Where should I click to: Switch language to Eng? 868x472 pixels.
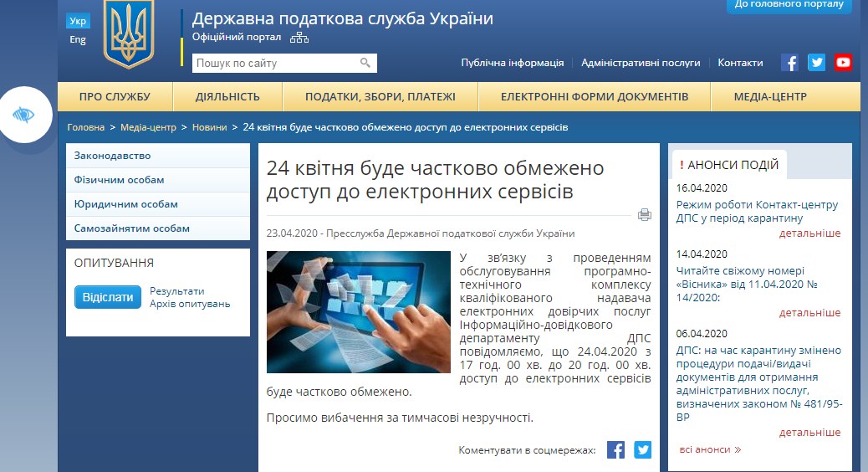coord(78,39)
